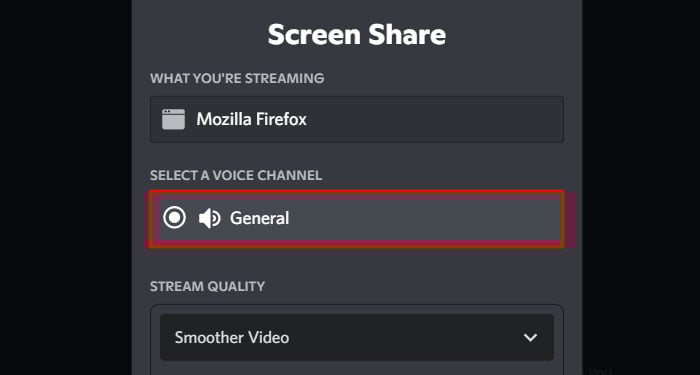Click the chevron arrow in the Smoother Video dropdown
This screenshot has width=700, height=375.
[x=530, y=338]
